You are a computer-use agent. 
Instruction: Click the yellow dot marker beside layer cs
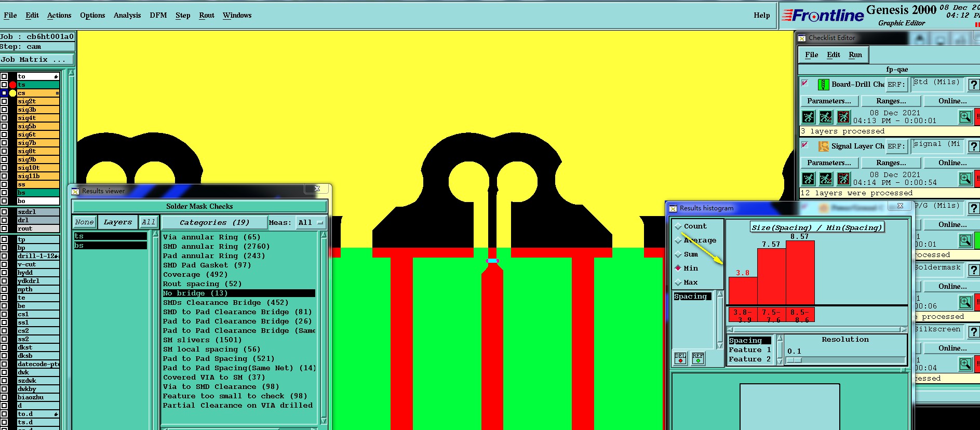pos(12,93)
